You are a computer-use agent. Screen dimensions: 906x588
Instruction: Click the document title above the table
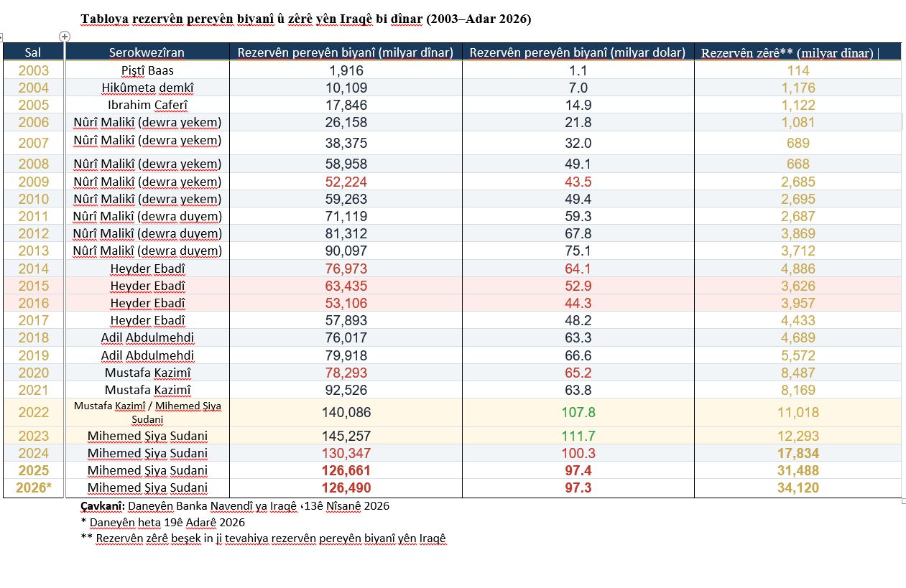point(305,19)
